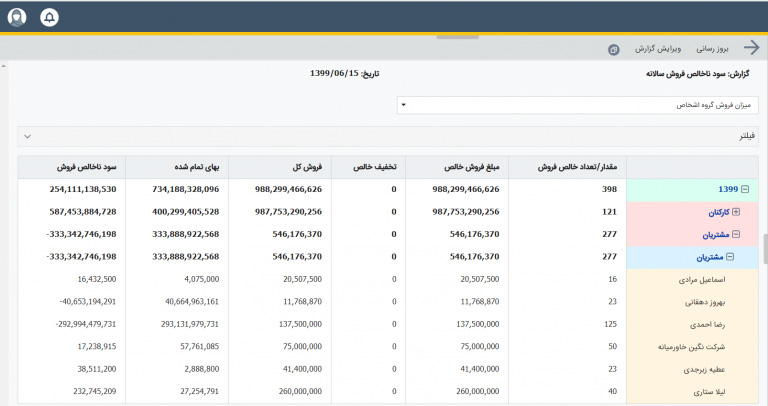The image size is (768, 406).
Task: Click the round report icon beside ویرایش گزارش
Action: coord(613,49)
